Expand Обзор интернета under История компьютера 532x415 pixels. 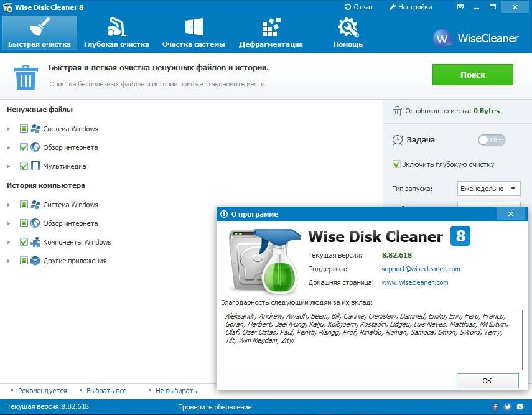(9, 223)
